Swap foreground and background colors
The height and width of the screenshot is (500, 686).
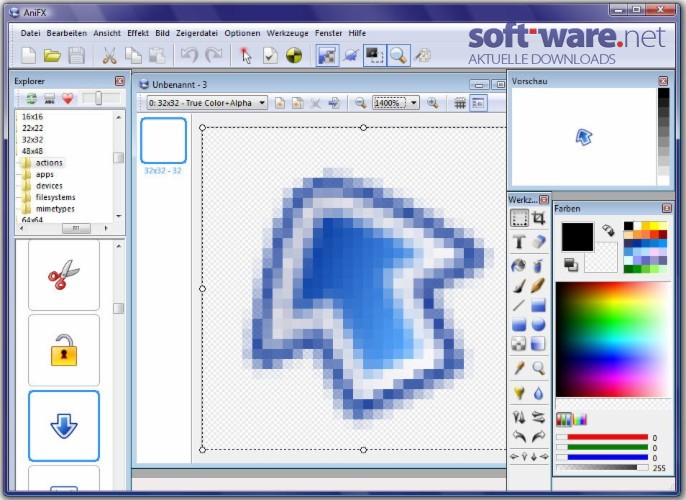(608, 230)
